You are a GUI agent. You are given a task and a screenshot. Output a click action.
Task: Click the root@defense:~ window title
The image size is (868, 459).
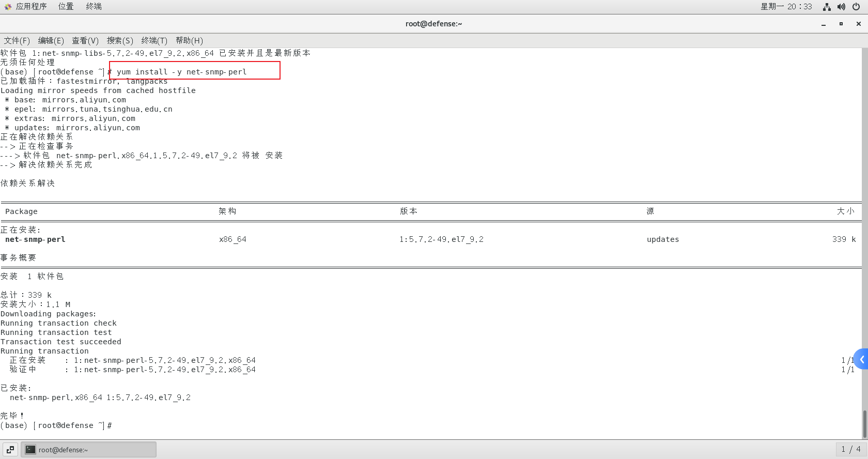click(433, 24)
